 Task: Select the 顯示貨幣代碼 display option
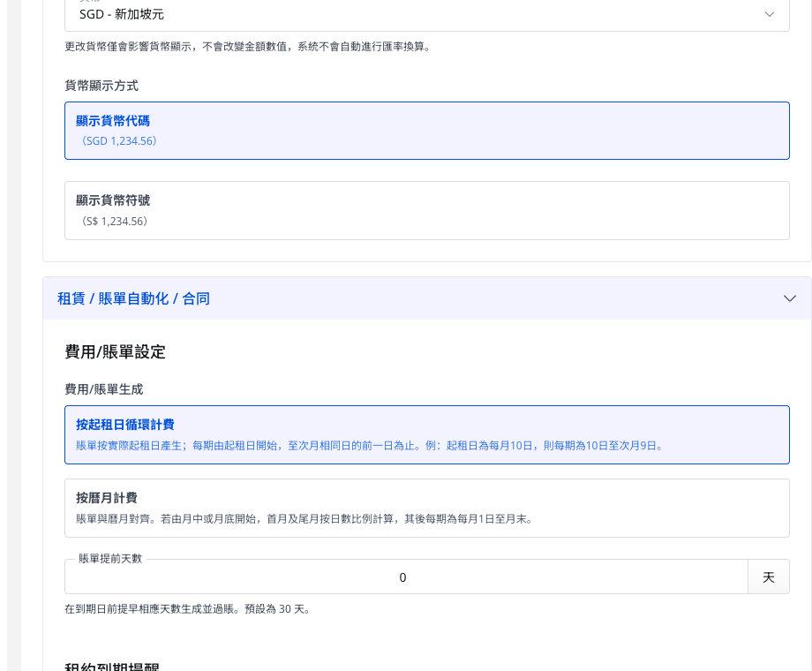coord(426,131)
